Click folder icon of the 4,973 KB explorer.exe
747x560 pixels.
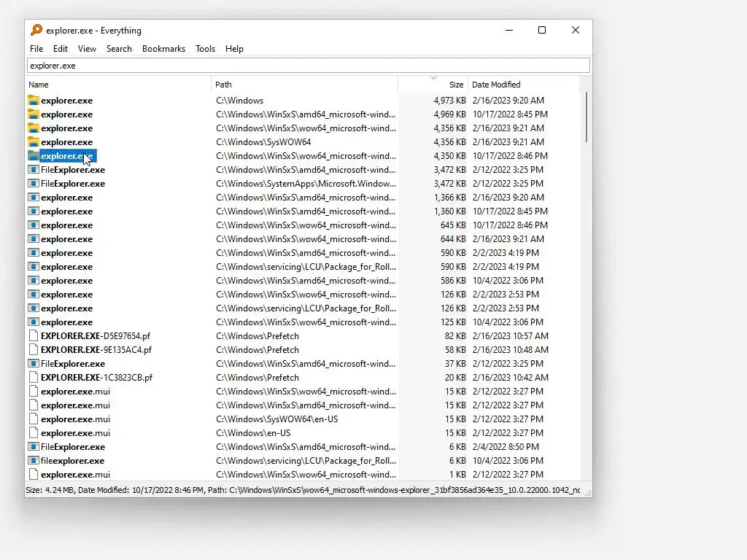pos(34,101)
